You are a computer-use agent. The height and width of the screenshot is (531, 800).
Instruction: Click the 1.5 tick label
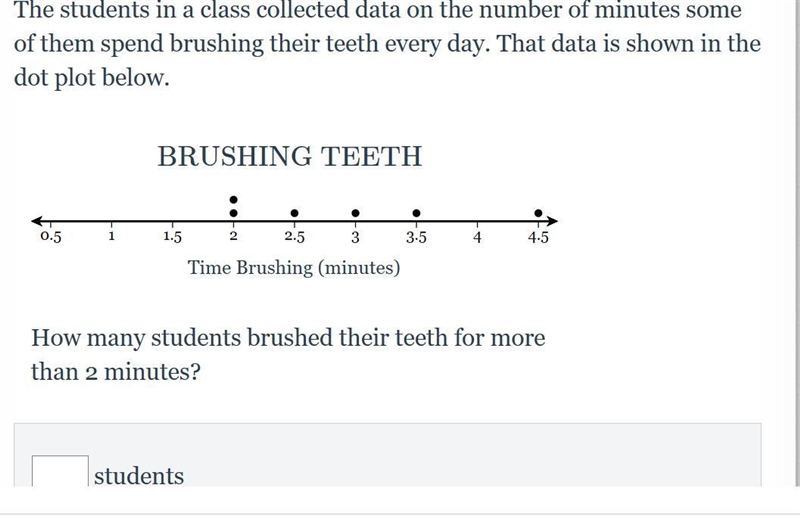[172, 237]
